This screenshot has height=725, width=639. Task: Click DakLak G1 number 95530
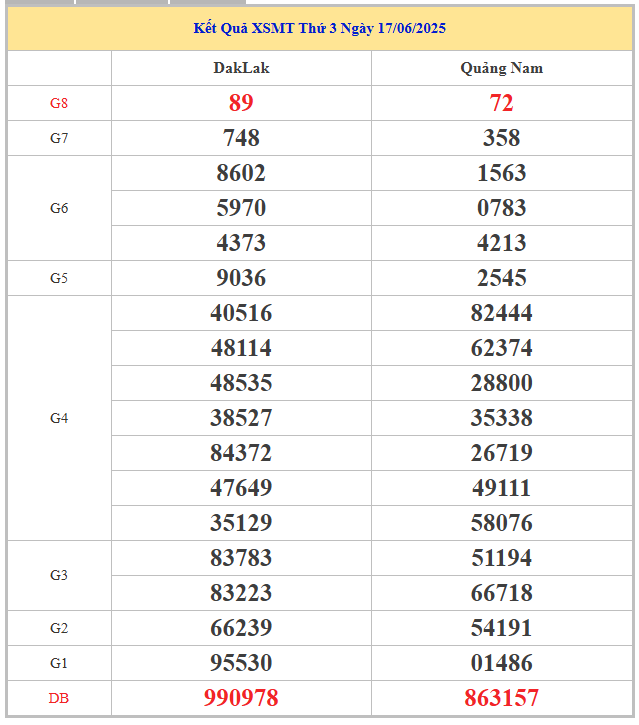click(x=241, y=663)
